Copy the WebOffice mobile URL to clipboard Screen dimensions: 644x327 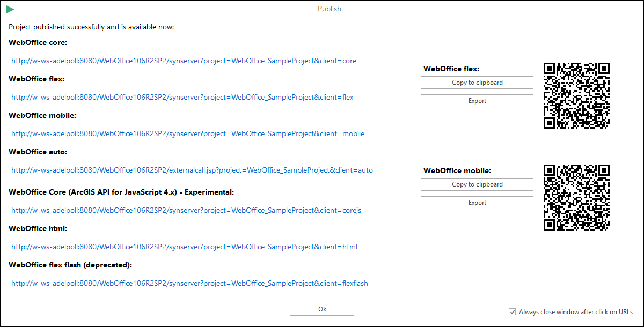click(477, 184)
